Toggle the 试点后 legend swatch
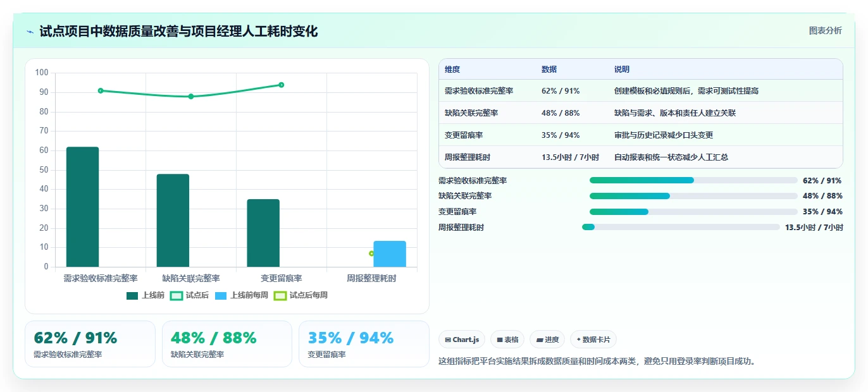This screenshot has width=868, height=392. click(176, 295)
